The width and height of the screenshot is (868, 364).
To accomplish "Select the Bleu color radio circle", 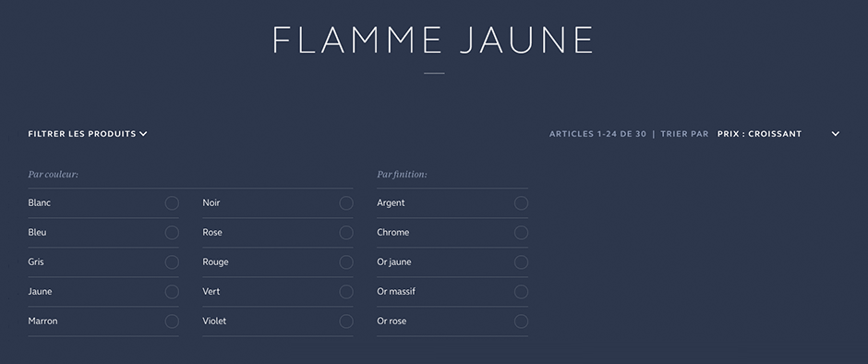I will (x=172, y=233).
